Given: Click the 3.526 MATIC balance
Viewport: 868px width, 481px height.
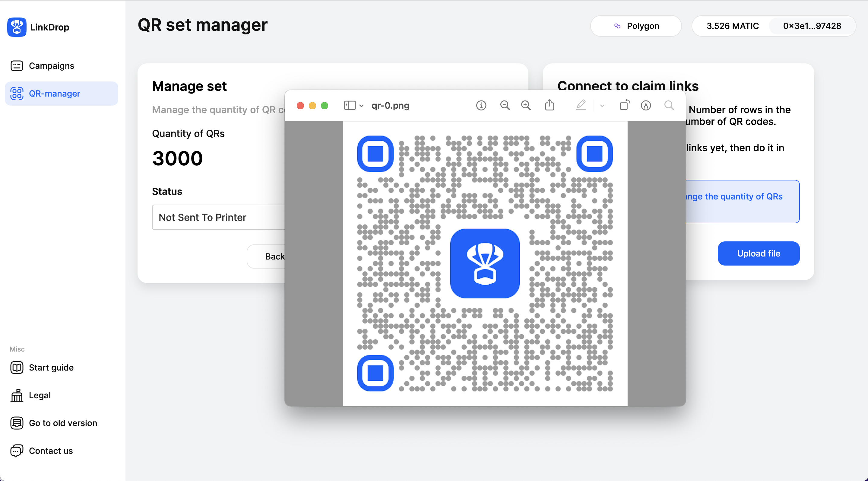Looking at the screenshot, I should pyautogui.click(x=733, y=26).
